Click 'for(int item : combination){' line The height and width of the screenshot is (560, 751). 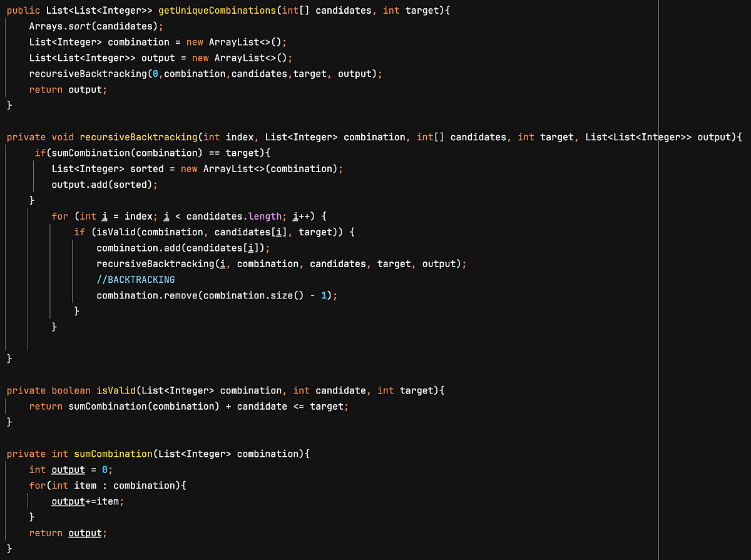point(108,486)
